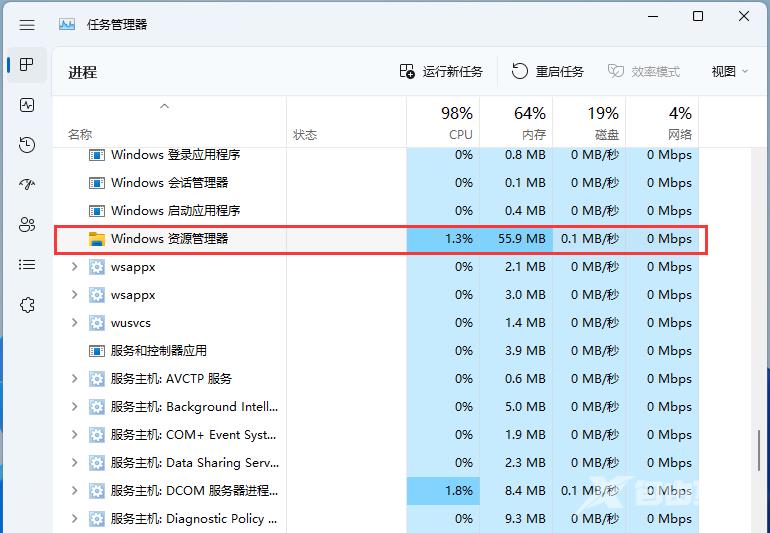The width and height of the screenshot is (770, 533).
Task: Click the Windows 登录应用程序 process icon
Action: (97, 155)
